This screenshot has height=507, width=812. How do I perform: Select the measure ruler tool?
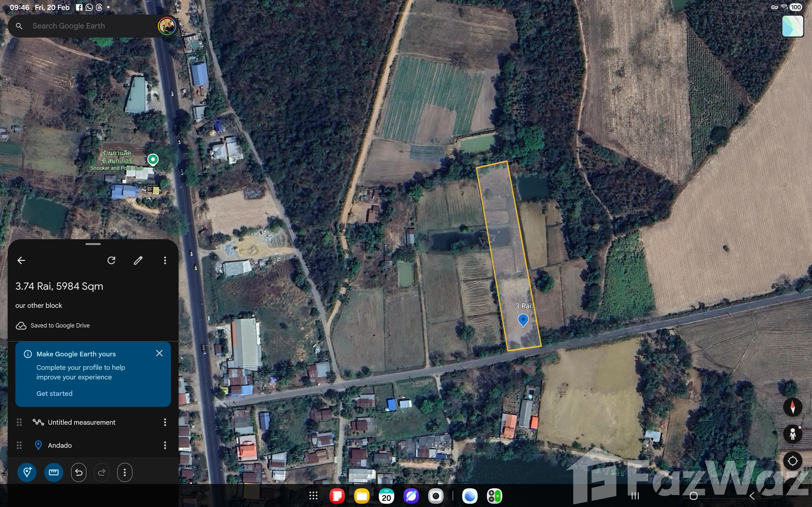tap(54, 472)
